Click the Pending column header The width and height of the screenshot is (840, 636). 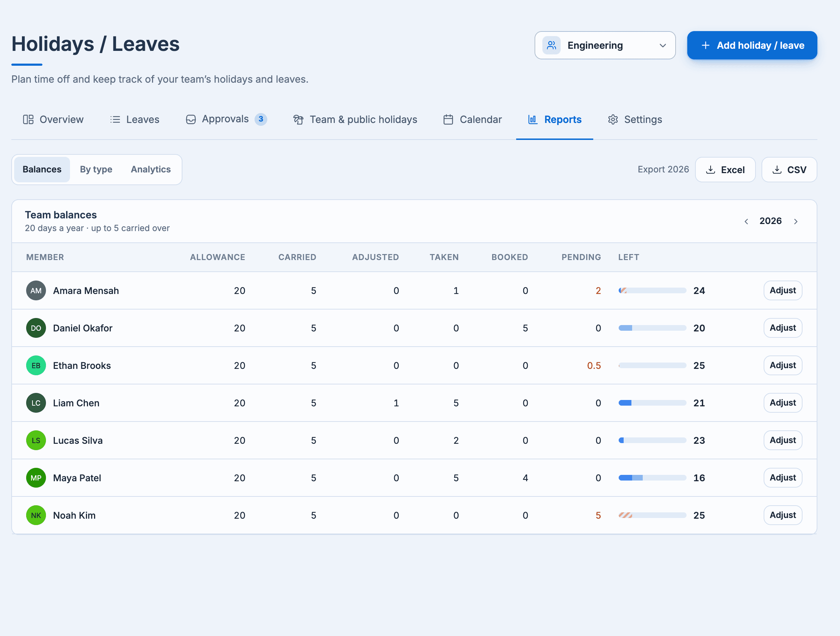tap(581, 257)
